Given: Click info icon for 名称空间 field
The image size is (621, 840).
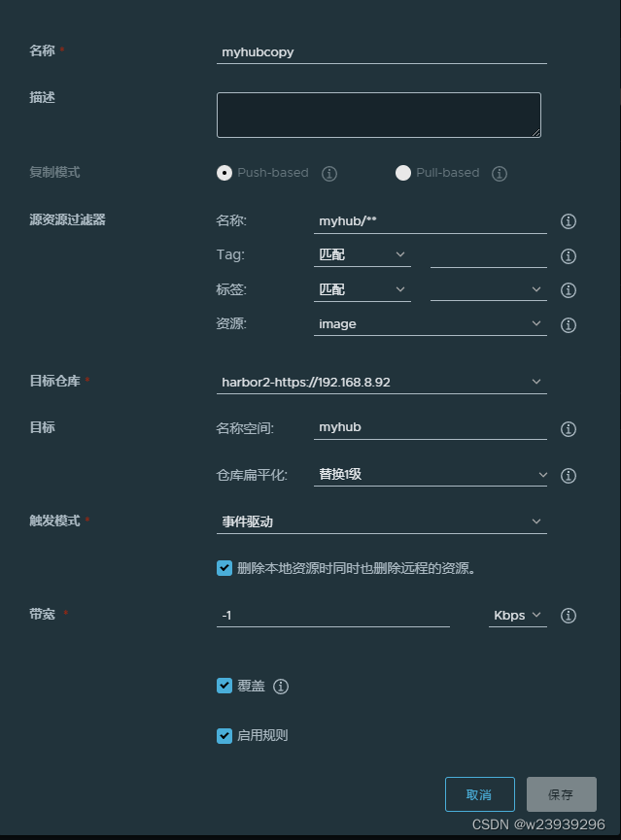Looking at the screenshot, I should (569, 429).
